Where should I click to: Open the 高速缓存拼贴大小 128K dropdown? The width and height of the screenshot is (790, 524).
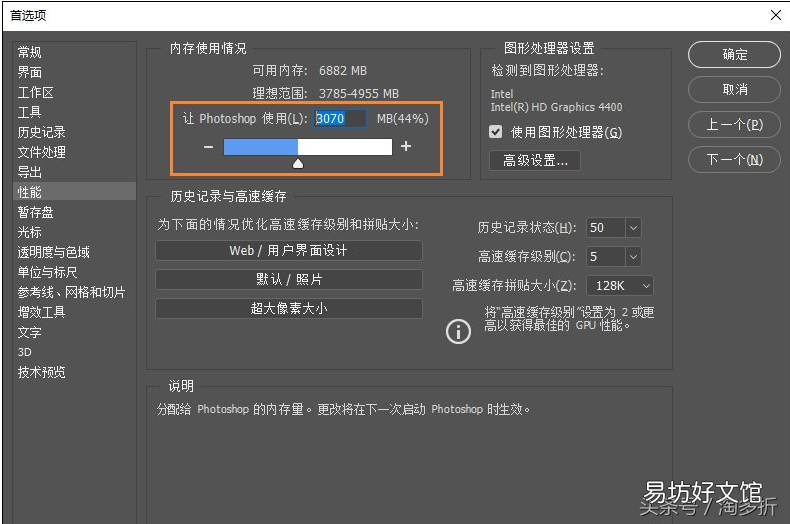click(620, 286)
